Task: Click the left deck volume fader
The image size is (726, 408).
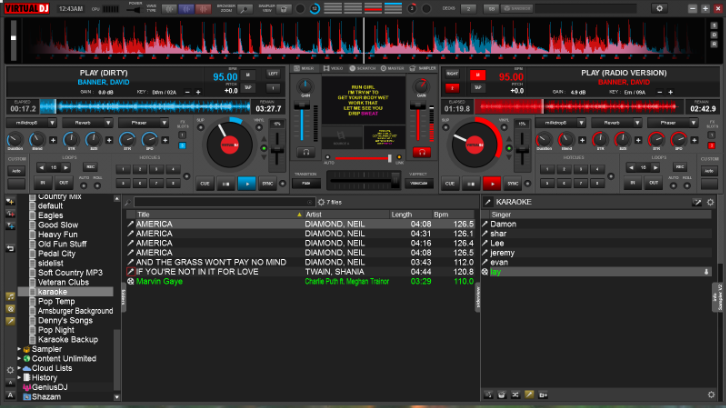Action: click(x=302, y=107)
